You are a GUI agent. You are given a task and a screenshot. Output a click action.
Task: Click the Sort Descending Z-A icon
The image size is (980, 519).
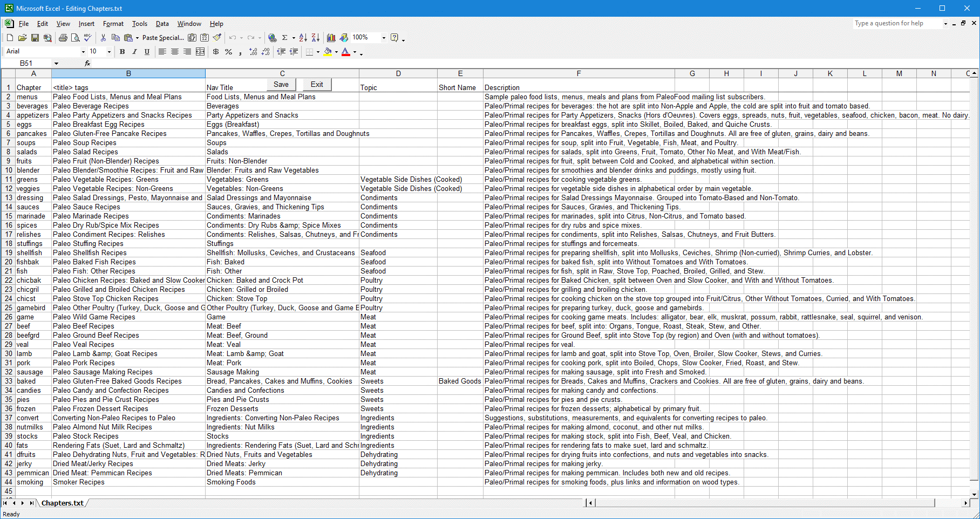click(316, 38)
